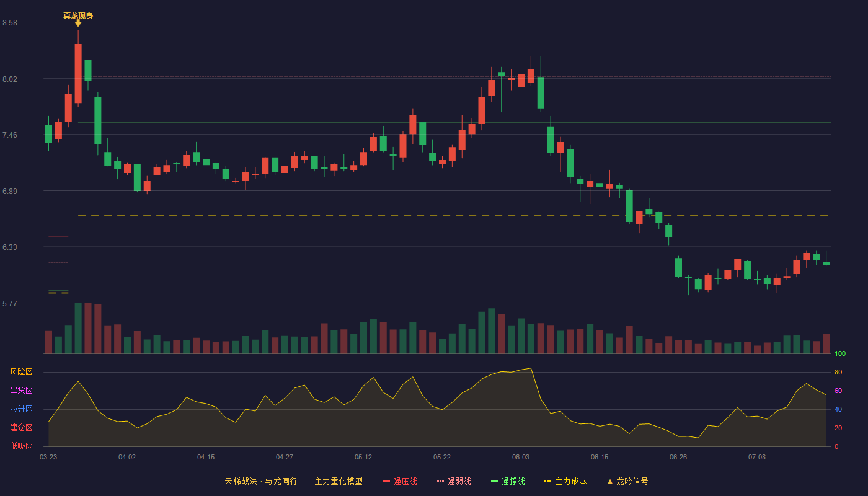The height and width of the screenshot is (496, 868).
Task: Click the 6.33 price axis label
Action: [x=10, y=247]
